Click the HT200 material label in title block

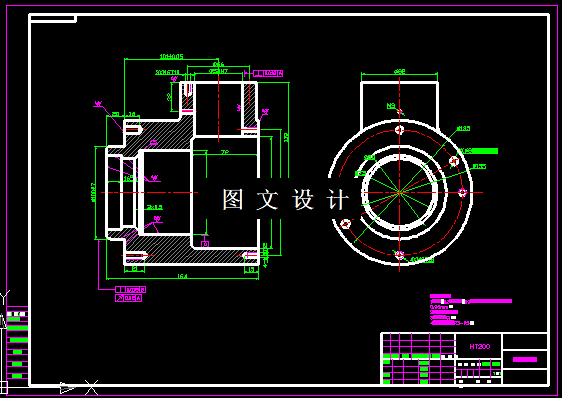coord(480,346)
